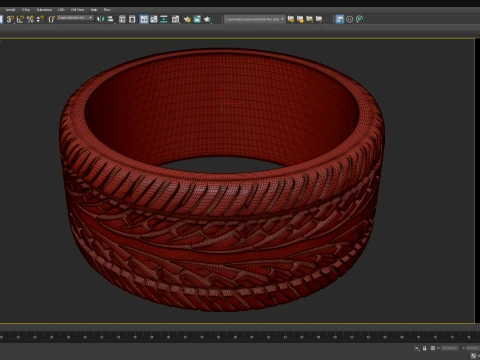This screenshot has width=480, height=360.
Task: Open the Substance menu
Action: [44, 10]
